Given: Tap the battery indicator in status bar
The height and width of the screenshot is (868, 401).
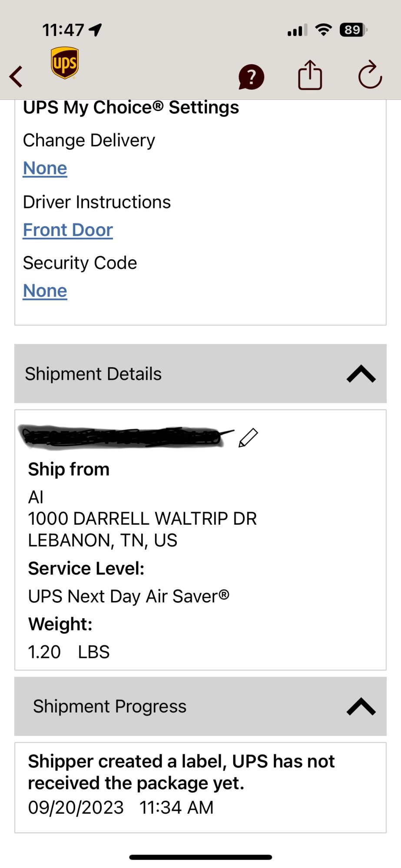Looking at the screenshot, I should click(353, 30).
